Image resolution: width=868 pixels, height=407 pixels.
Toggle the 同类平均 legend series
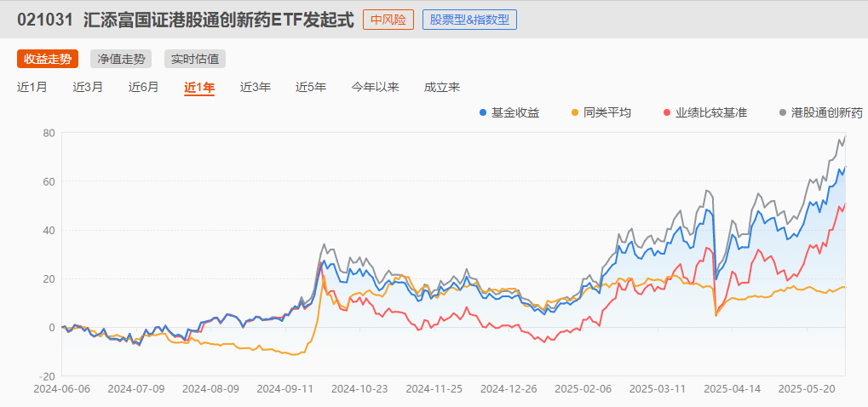point(601,112)
